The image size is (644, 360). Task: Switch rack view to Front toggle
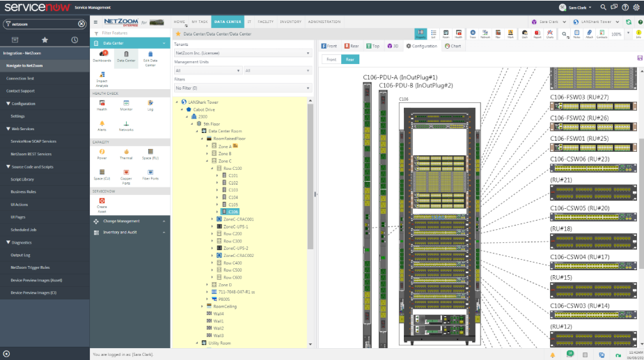click(331, 60)
